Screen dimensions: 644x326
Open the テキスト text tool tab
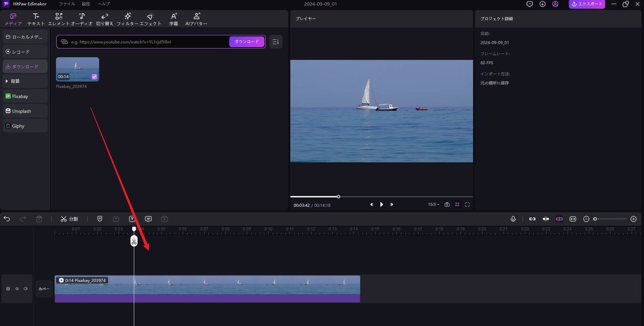(36, 19)
